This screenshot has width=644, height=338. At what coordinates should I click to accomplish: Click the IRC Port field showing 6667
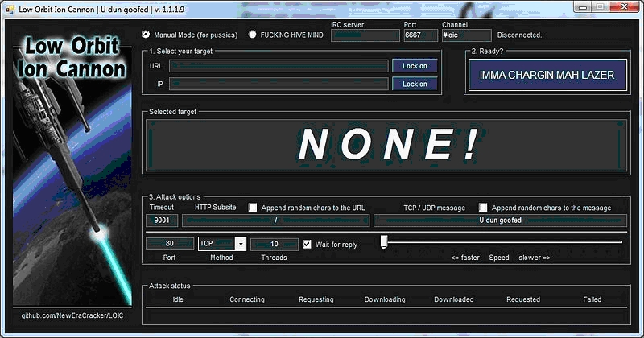(x=420, y=35)
